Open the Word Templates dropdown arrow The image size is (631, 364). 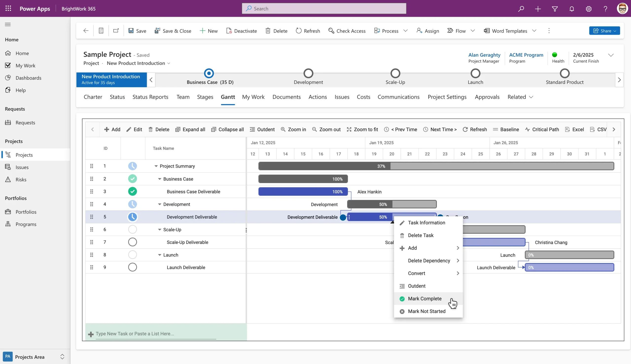[534, 31]
